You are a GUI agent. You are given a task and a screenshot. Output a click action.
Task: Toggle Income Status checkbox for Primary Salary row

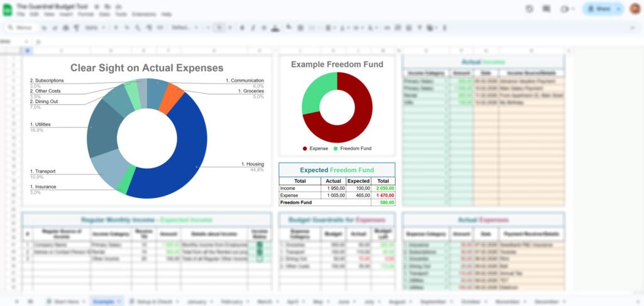tap(260, 245)
